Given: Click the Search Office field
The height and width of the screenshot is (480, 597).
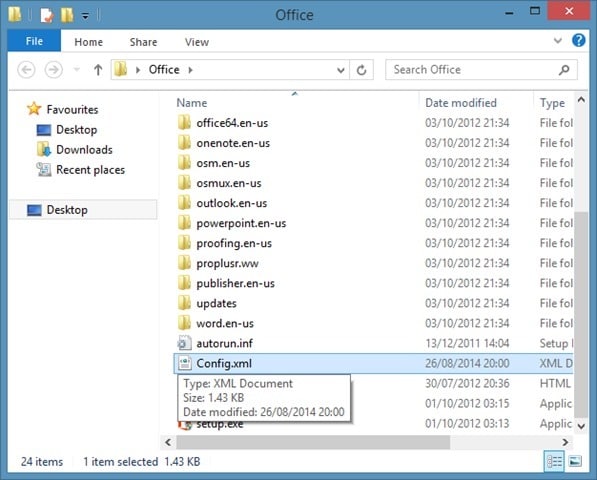Looking at the screenshot, I should [481, 70].
